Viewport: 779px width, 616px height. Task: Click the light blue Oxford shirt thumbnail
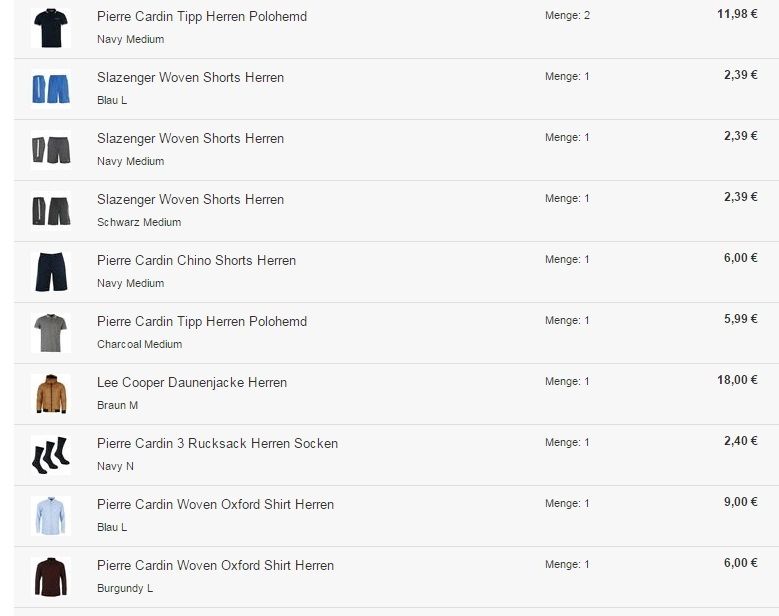point(50,515)
